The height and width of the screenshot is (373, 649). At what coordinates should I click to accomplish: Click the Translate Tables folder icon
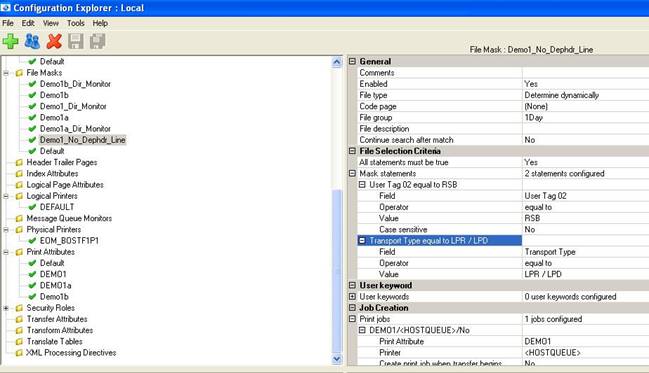pyautogui.click(x=19, y=342)
